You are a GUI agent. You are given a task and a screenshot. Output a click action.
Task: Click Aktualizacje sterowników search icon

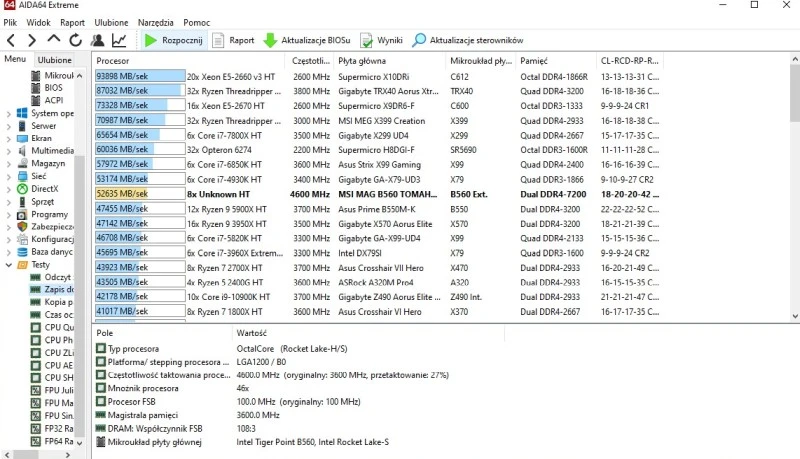(x=419, y=41)
